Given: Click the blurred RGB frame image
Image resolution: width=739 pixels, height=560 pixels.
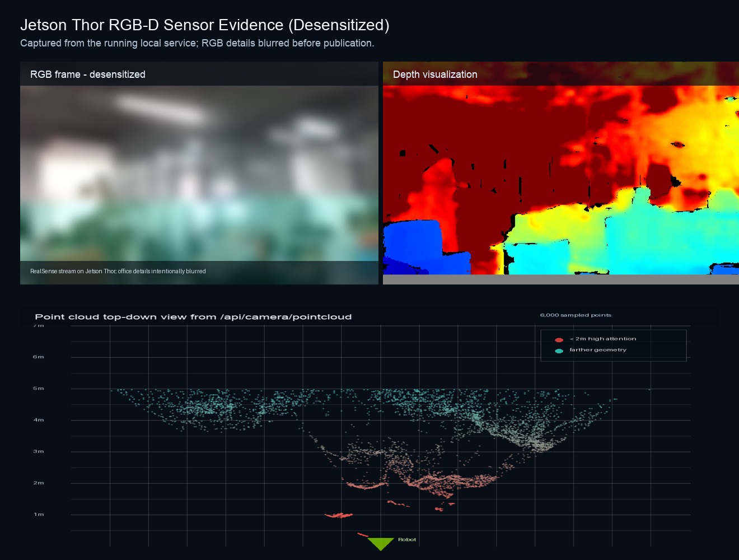Looking at the screenshot, I should click(199, 173).
